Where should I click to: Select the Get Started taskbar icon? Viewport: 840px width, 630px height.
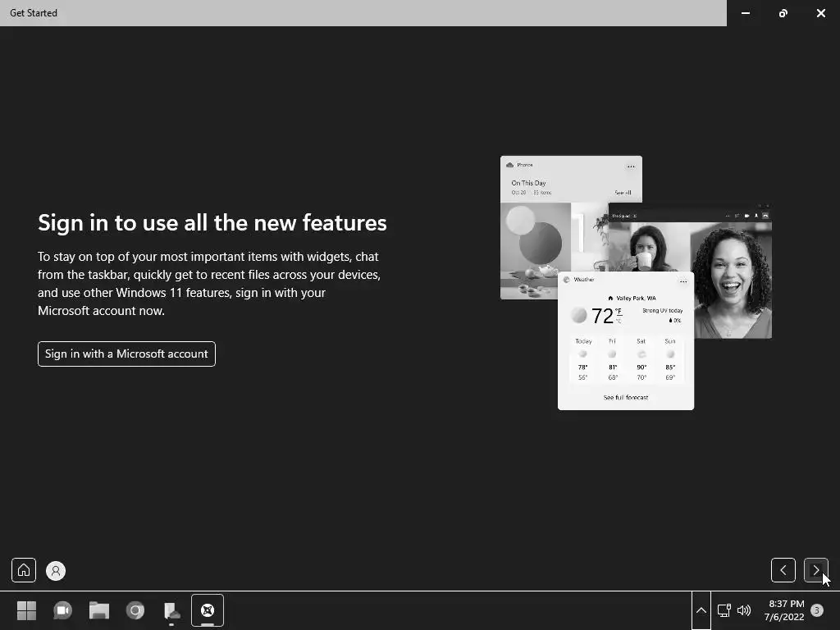pyautogui.click(x=208, y=610)
